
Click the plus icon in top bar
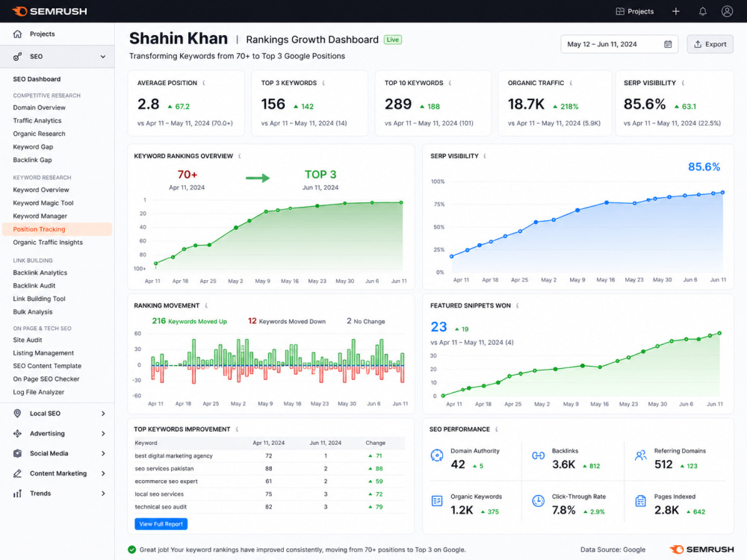click(x=675, y=11)
